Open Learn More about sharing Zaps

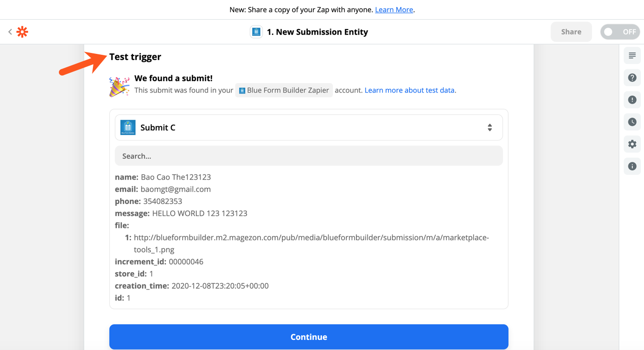click(x=394, y=9)
